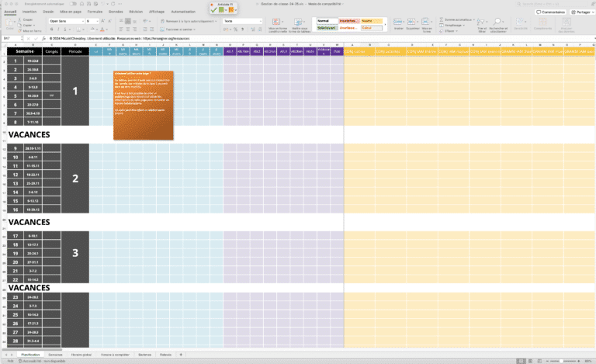Click the center horizontally icon

128,29
